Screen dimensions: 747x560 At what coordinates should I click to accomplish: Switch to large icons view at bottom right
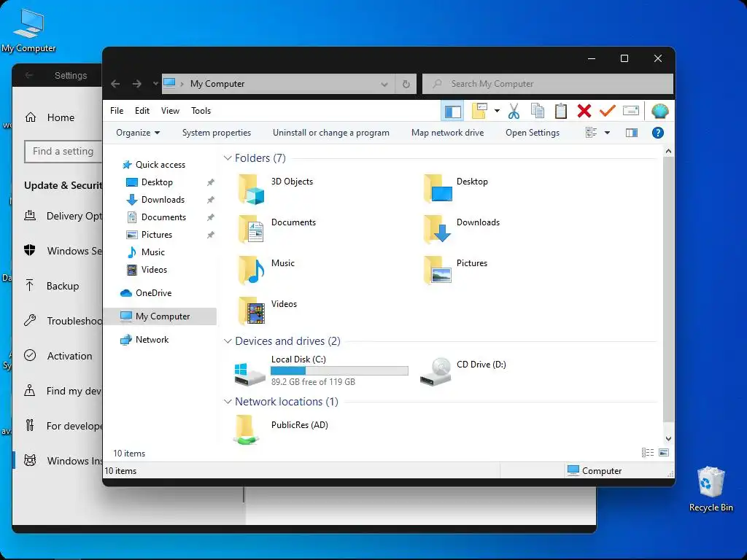click(664, 453)
